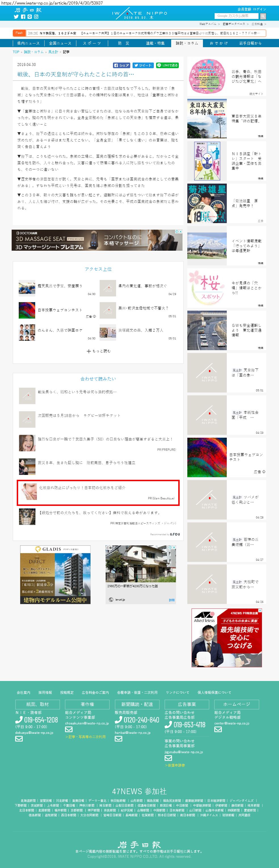Viewport: 279px width, 868px height.
Task: Focus the Google custom search field
Action: point(237,16)
